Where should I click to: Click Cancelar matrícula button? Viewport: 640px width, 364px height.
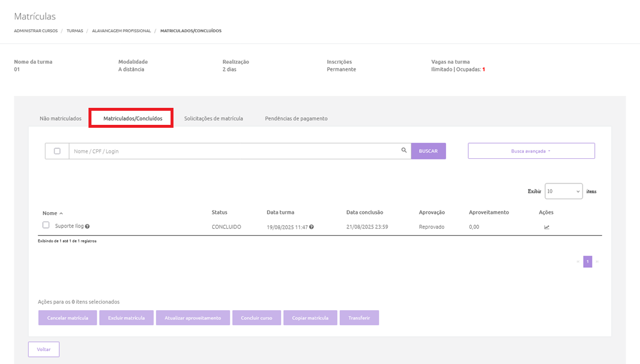pyautogui.click(x=67, y=318)
